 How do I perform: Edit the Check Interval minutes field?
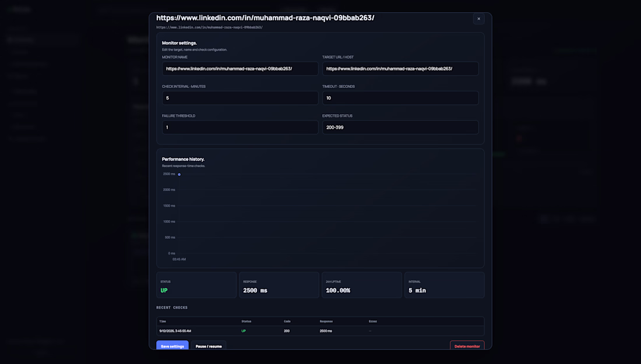(240, 98)
